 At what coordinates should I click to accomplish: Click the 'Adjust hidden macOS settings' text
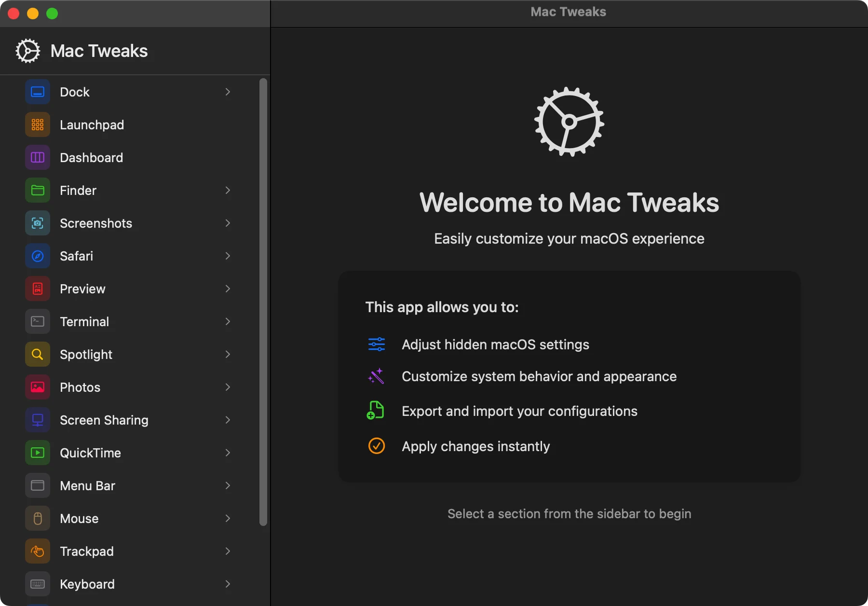pos(496,344)
